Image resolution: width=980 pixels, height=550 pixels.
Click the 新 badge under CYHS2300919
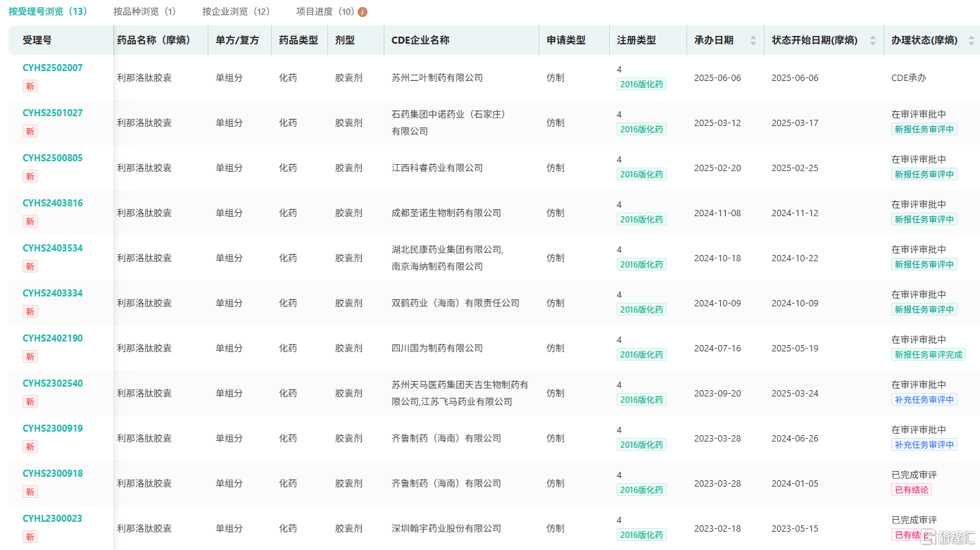30,446
